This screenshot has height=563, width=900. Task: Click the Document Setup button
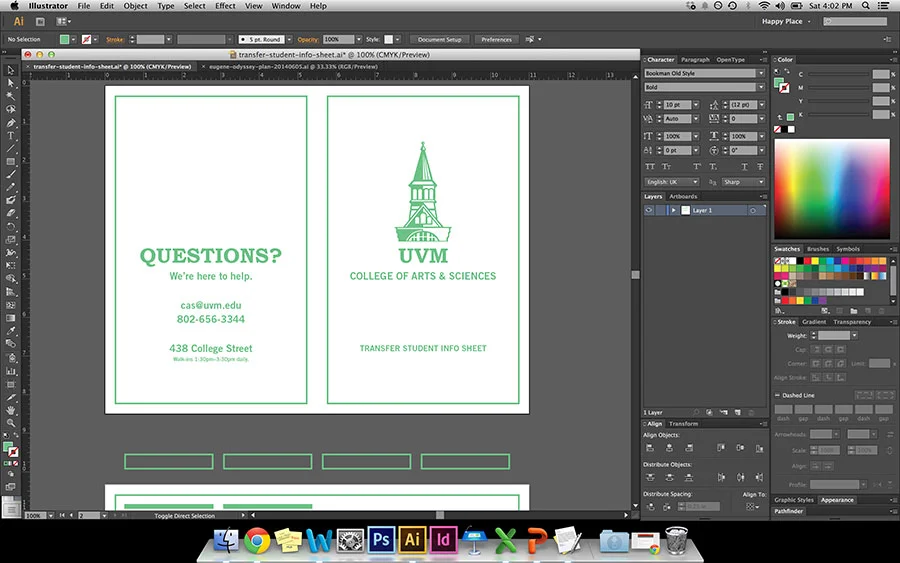(440, 40)
